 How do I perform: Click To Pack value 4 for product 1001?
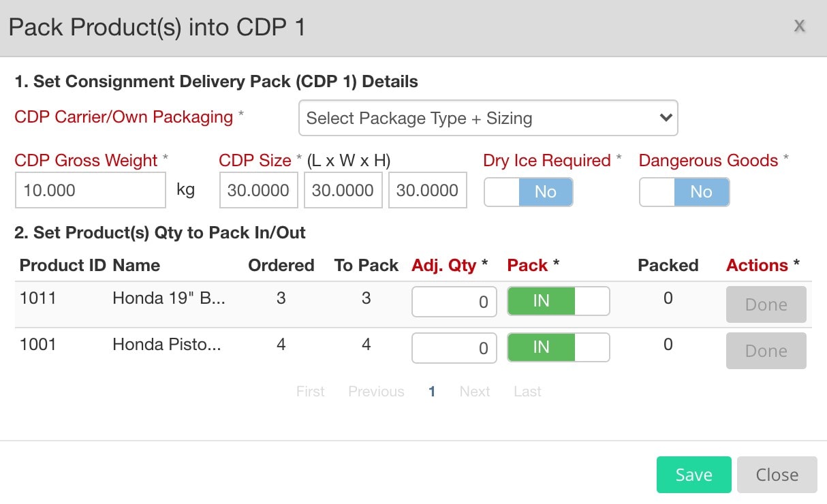366,344
